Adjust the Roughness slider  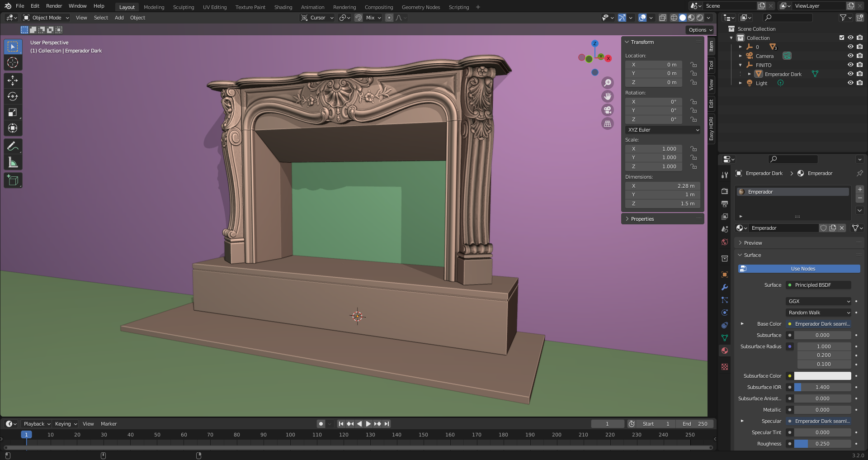[822, 444]
